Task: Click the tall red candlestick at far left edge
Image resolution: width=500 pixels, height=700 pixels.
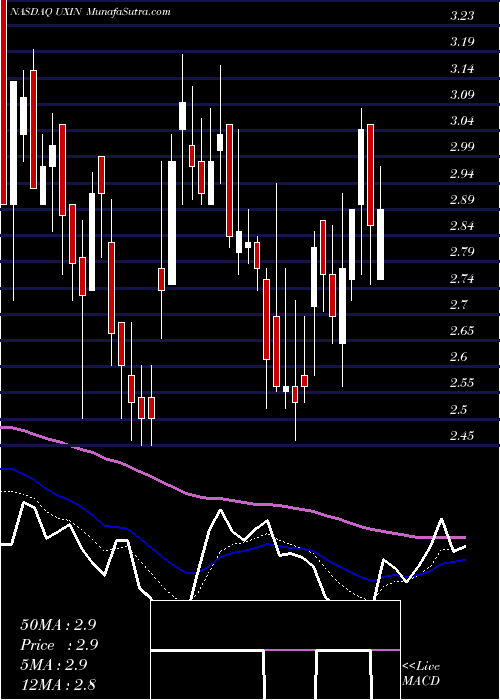Action: tap(4, 102)
